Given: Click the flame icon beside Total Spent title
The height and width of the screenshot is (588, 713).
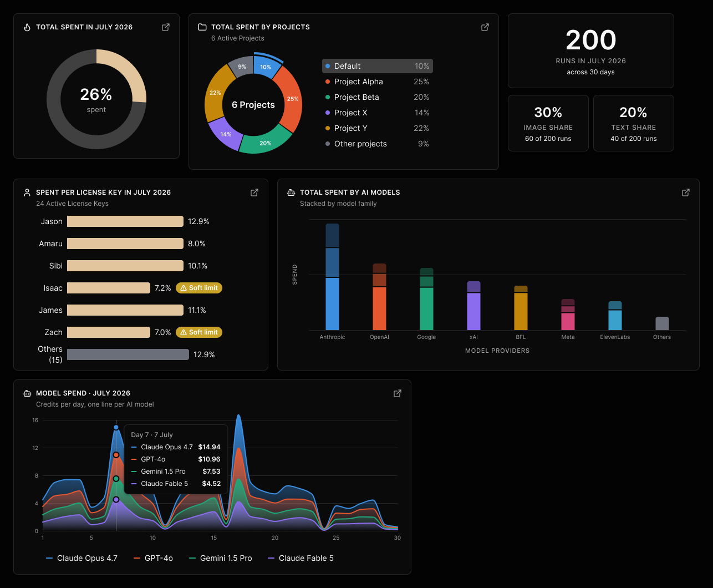Looking at the screenshot, I should [x=27, y=27].
